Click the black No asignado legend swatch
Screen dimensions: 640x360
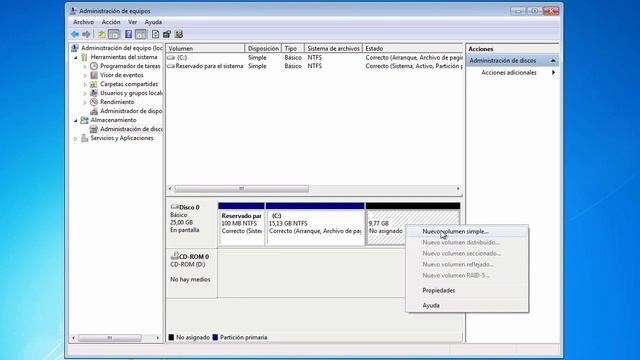pos(171,337)
